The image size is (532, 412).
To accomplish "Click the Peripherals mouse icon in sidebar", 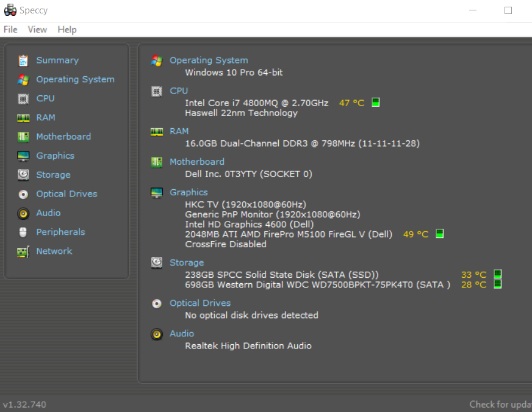I will [x=23, y=232].
